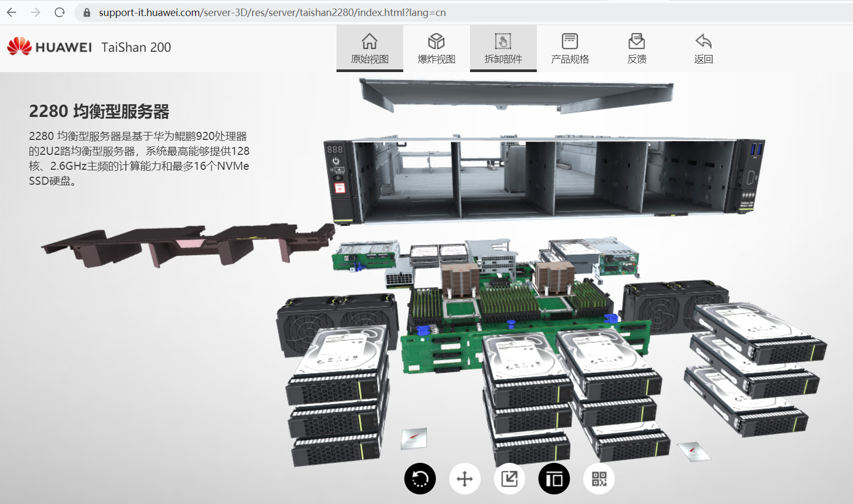The width and height of the screenshot is (853, 504).
Task: Select the pan move arrows button
Action: pyautogui.click(x=465, y=478)
